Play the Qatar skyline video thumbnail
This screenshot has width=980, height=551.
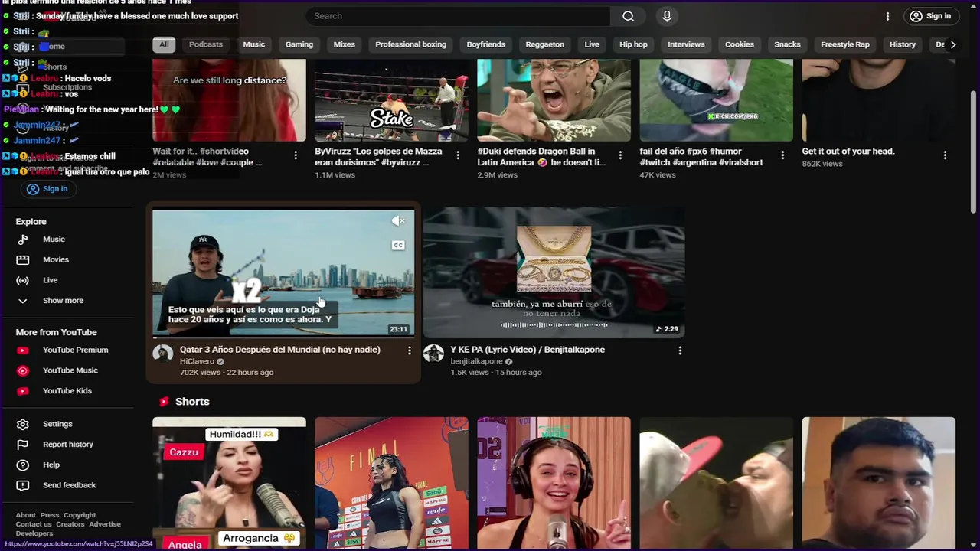[x=283, y=273]
